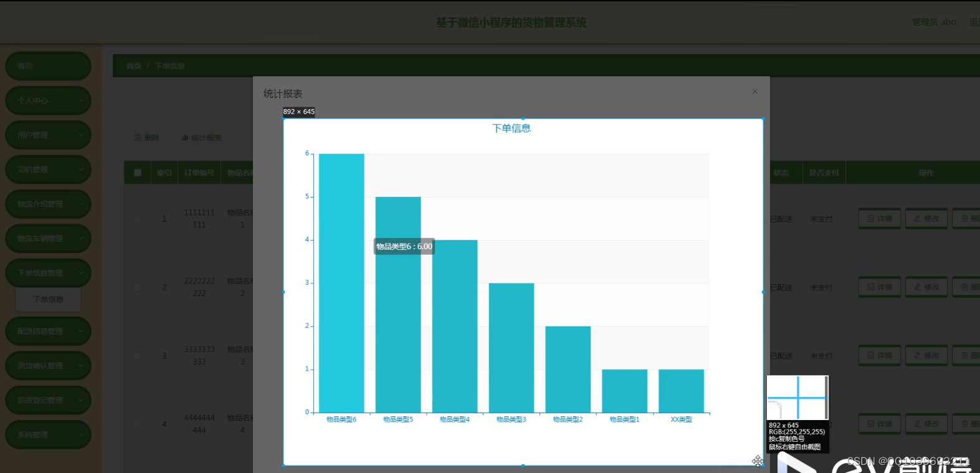Click the 管理员 abo user label
The height and width of the screenshot is (473, 980).
click(934, 22)
